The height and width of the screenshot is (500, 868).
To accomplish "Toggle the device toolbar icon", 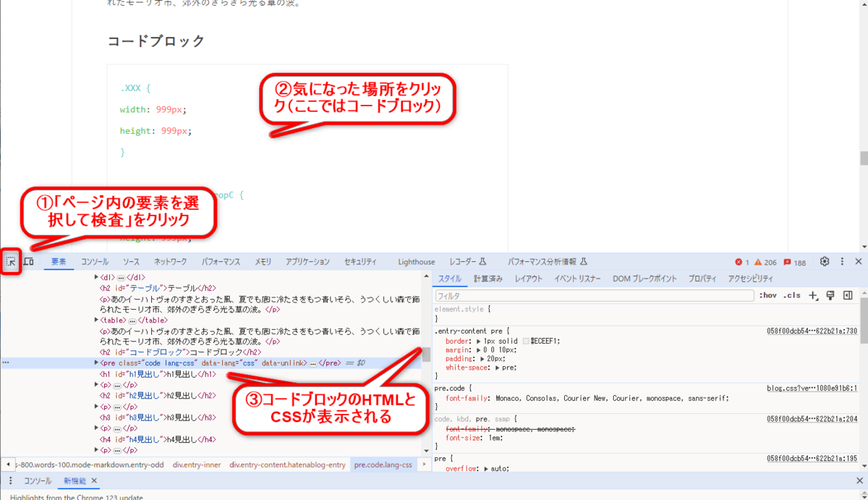I will point(29,262).
